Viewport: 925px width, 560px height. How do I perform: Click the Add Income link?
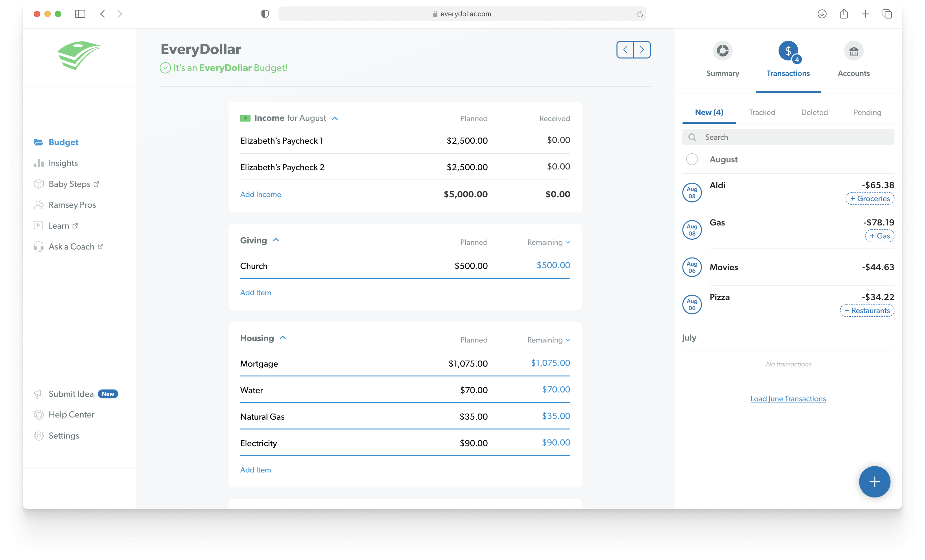coord(261,194)
